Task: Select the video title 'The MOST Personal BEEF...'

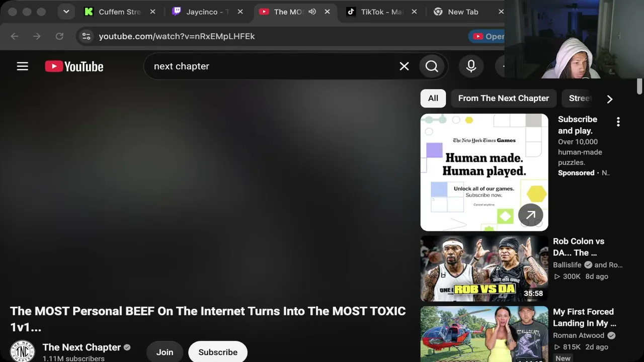Action: [208, 319]
